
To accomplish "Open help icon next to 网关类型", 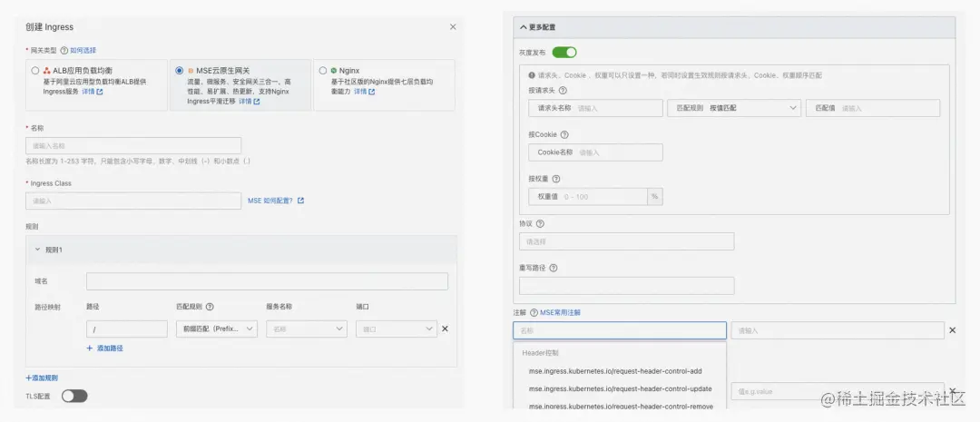I will point(64,50).
